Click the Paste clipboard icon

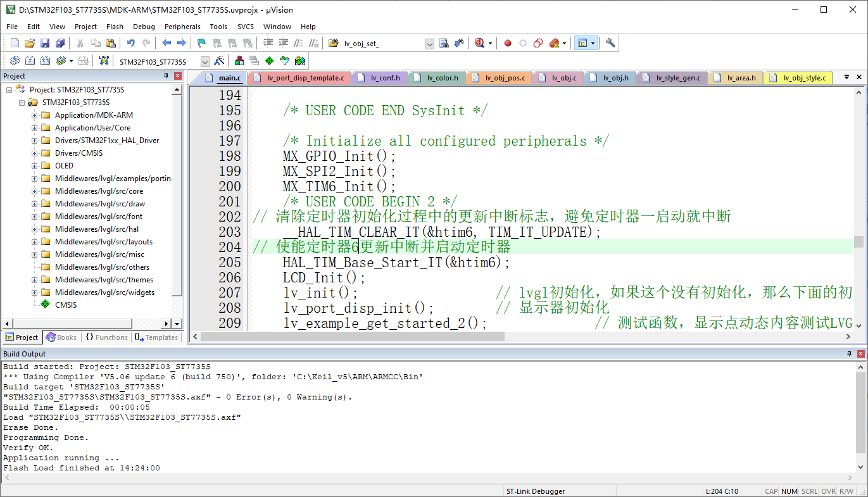[x=111, y=43]
